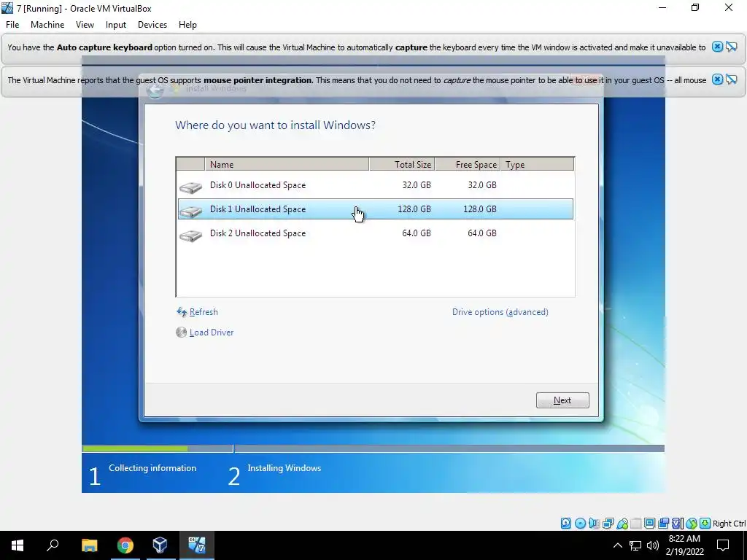The width and height of the screenshot is (747, 560).
Task: Click the Free Space column header
Action: pyautogui.click(x=468, y=164)
